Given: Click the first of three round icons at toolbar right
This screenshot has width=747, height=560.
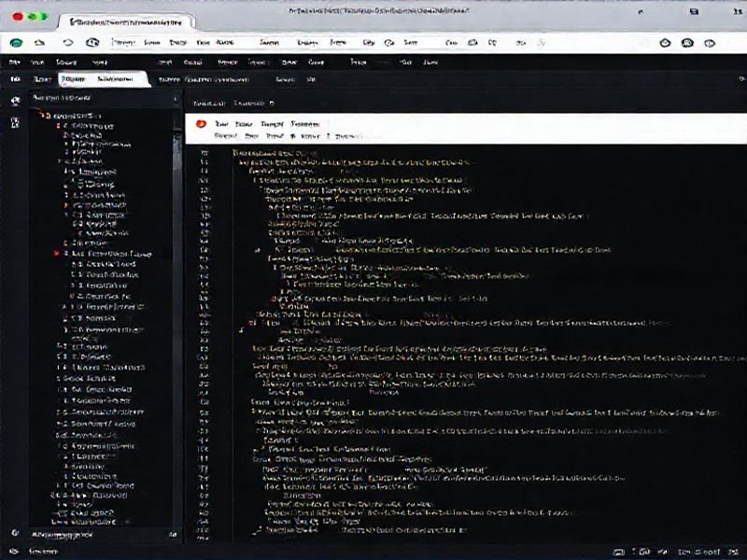Looking at the screenshot, I should 665,43.
